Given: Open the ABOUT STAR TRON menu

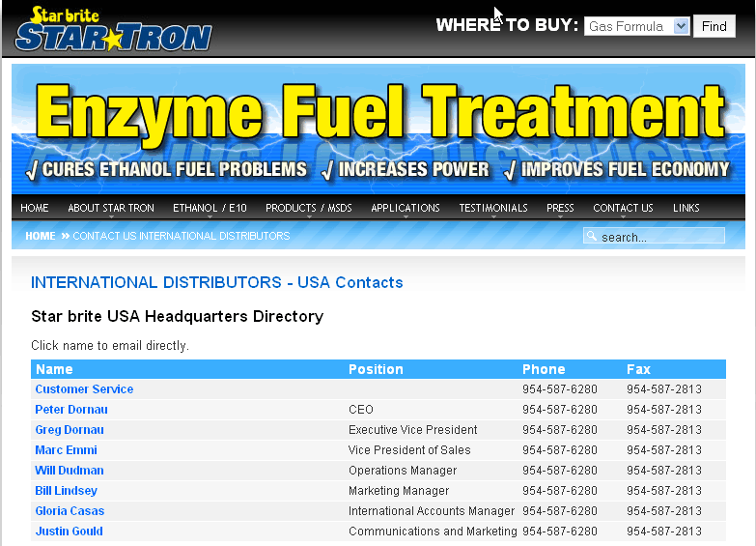Looking at the screenshot, I should click(x=111, y=208).
